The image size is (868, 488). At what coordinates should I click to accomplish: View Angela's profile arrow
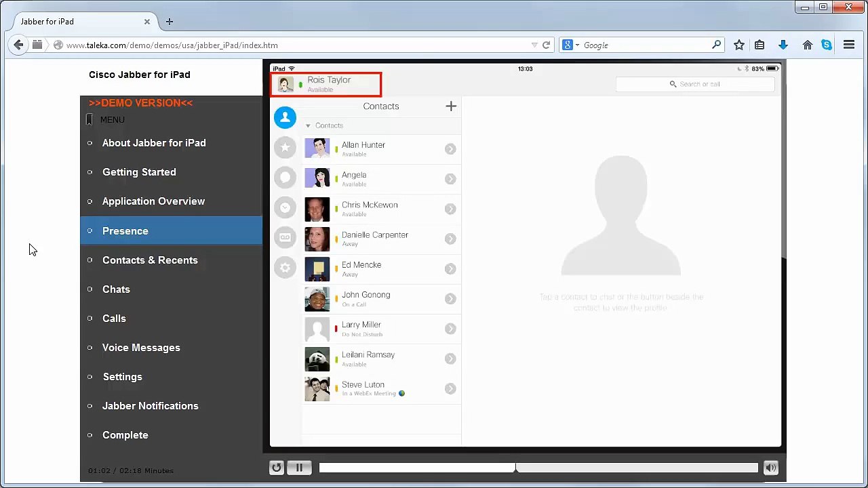tap(450, 179)
